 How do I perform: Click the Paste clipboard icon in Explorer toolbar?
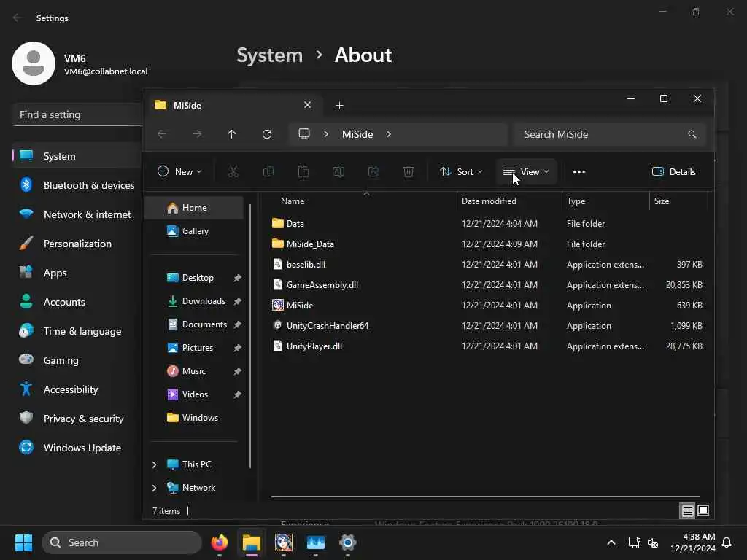(303, 172)
